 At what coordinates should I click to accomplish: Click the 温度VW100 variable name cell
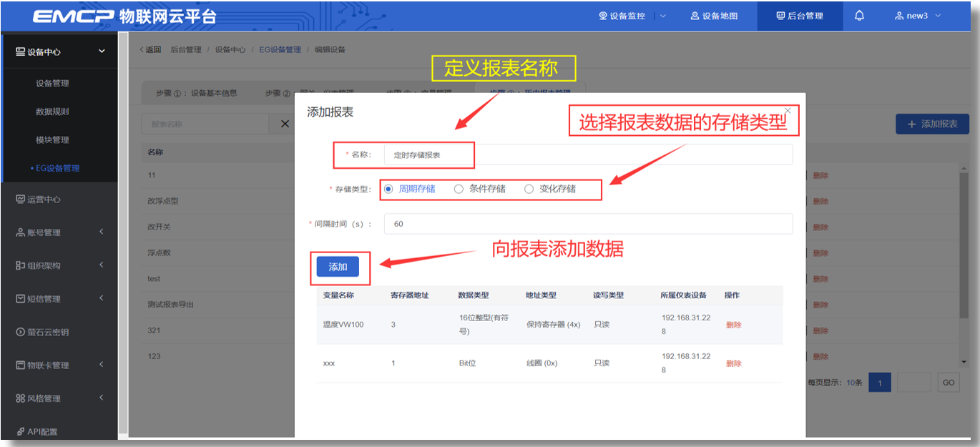(x=343, y=325)
